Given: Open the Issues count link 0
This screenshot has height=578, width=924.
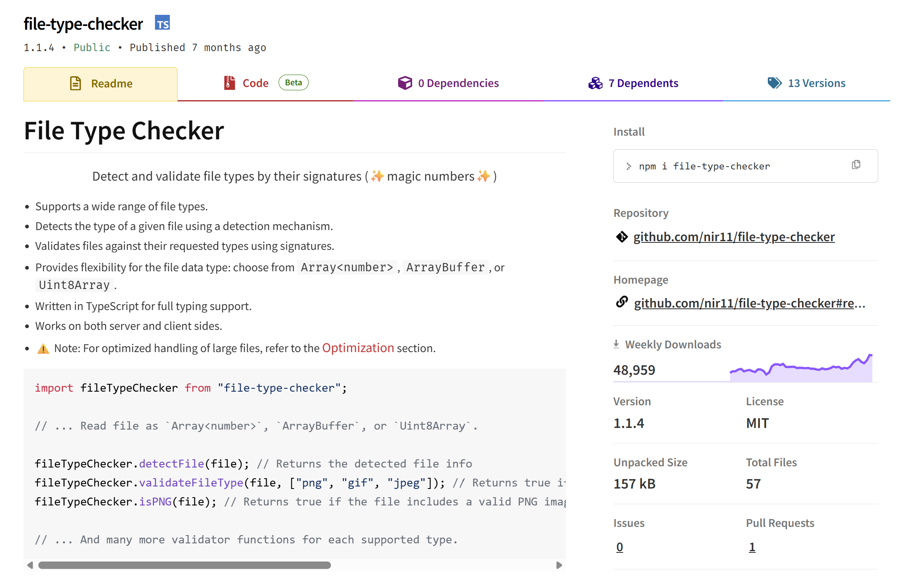Looking at the screenshot, I should pyautogui.click(x=619, y=547).
